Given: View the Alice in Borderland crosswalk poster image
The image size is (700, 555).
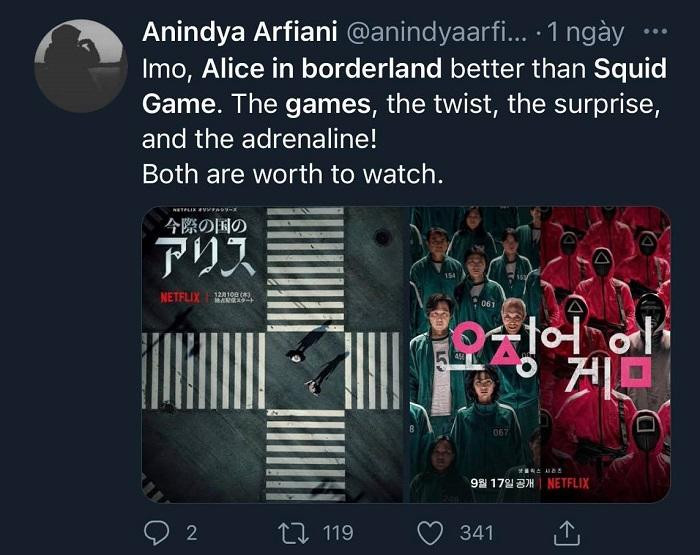Looking at the screenshot, I should [273, 355].
